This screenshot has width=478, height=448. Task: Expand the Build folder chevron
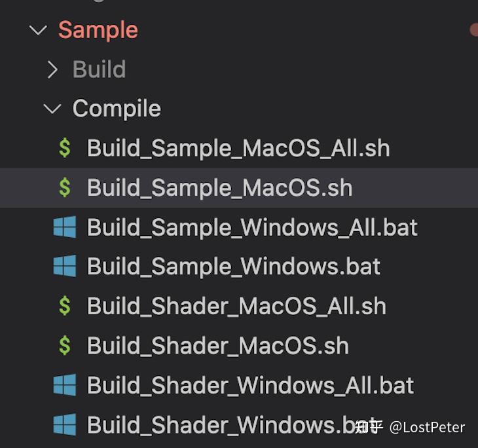53,69
